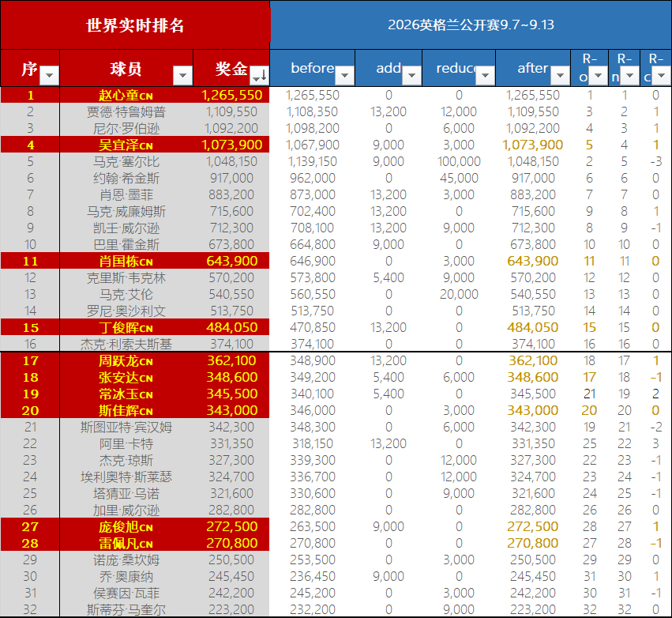Viewport: 672px width, 618px height.
Task: Select the 斯蒂芬·马奎尔 player cell
Action: coord(126,609)
